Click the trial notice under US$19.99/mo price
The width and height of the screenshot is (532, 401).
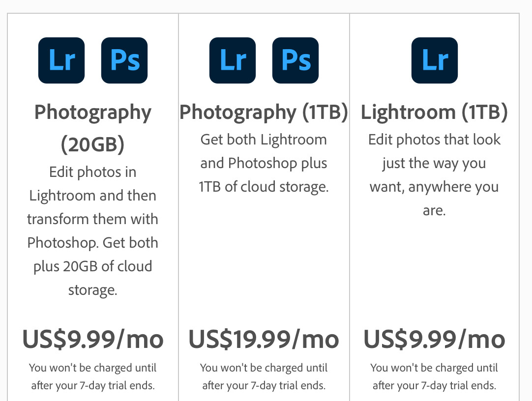(264, 376)
